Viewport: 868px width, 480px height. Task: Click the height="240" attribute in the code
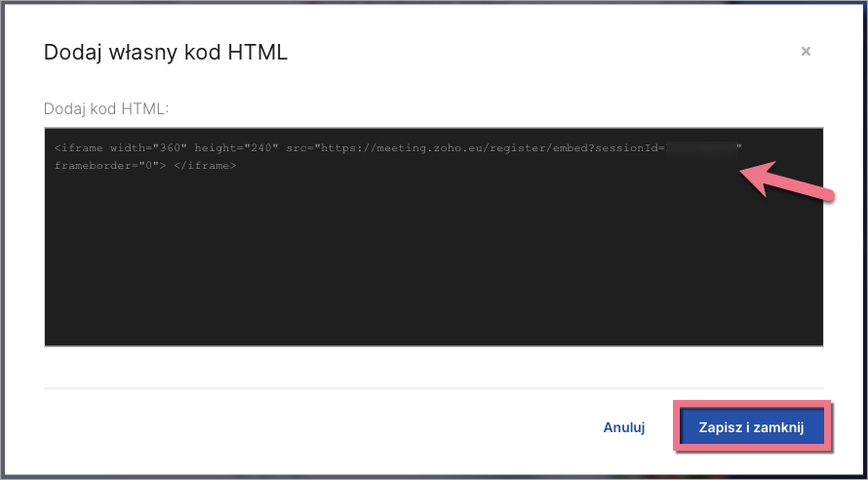pos(237,148)
